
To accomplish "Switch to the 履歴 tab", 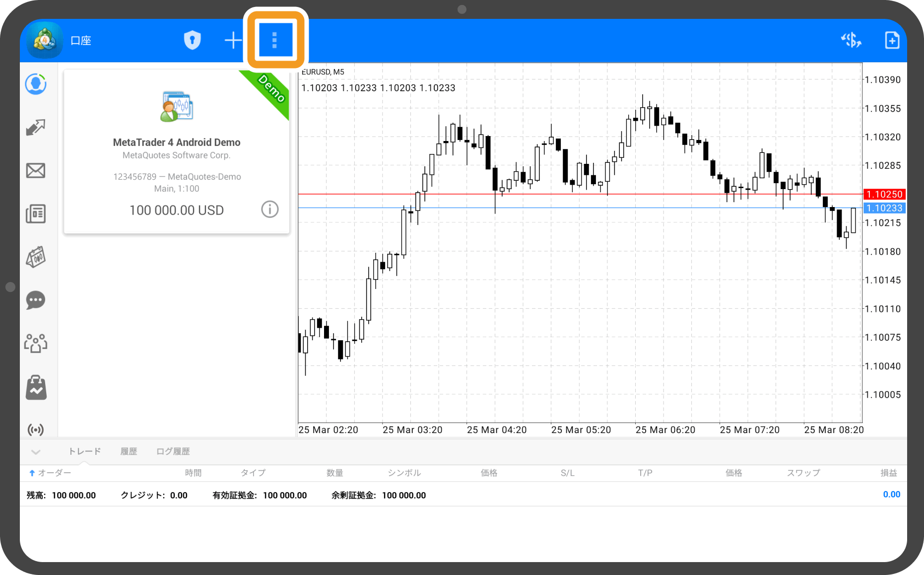I will coord(129,451).
